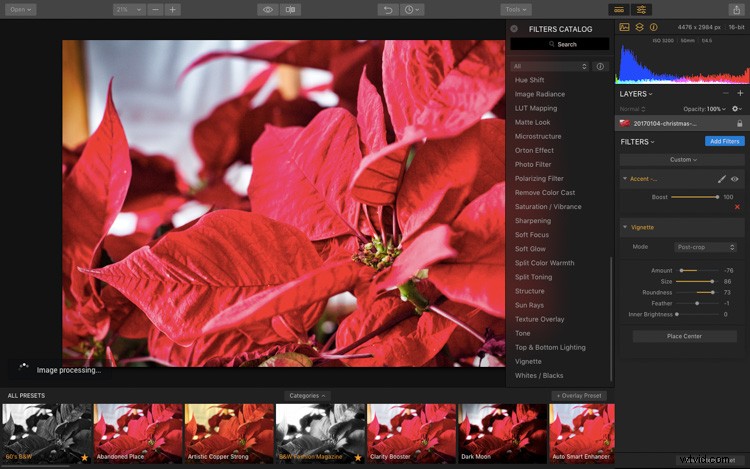Show the image info panel icon

coord(653,27)
